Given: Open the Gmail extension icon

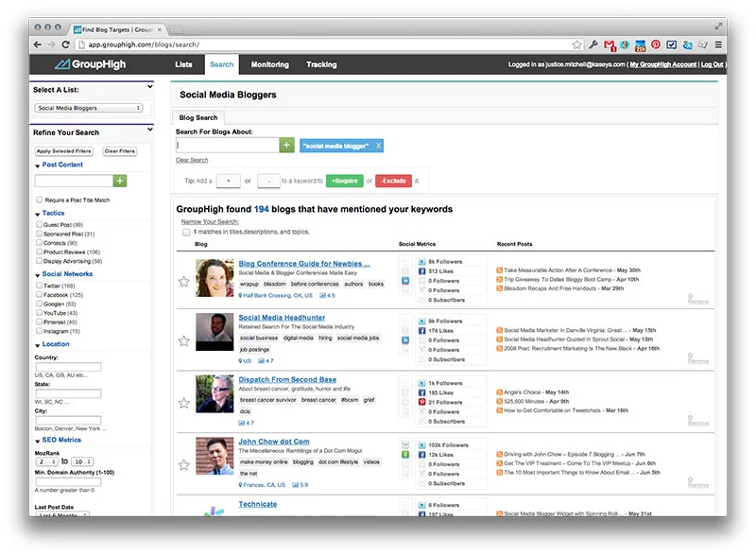Looking at the screenshot, I should [610, 44].
